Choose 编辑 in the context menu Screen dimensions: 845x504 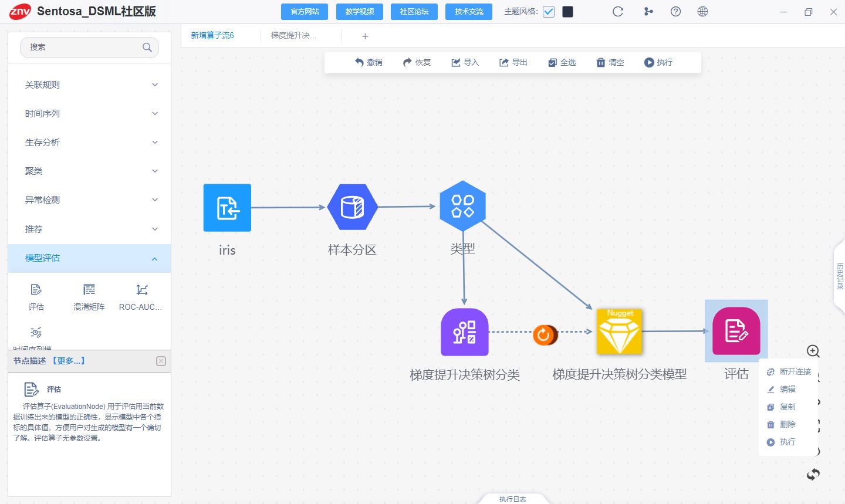(x=782, y=389)
